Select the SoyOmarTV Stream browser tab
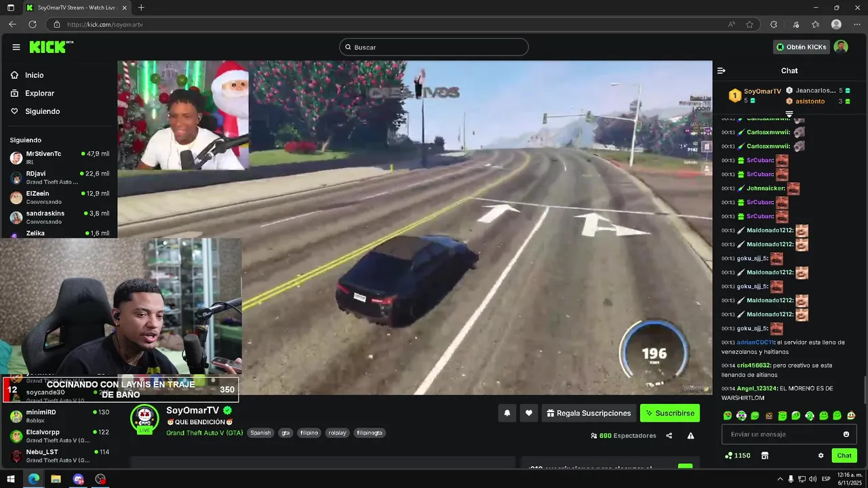 coord(76,7)
